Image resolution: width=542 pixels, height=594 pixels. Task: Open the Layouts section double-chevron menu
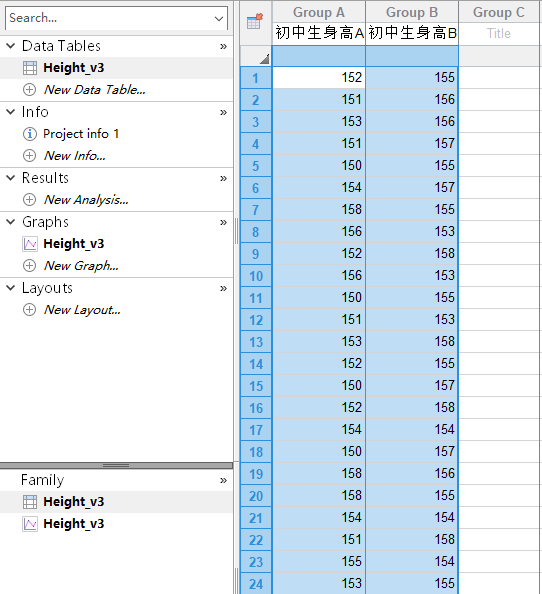(223, 289)
